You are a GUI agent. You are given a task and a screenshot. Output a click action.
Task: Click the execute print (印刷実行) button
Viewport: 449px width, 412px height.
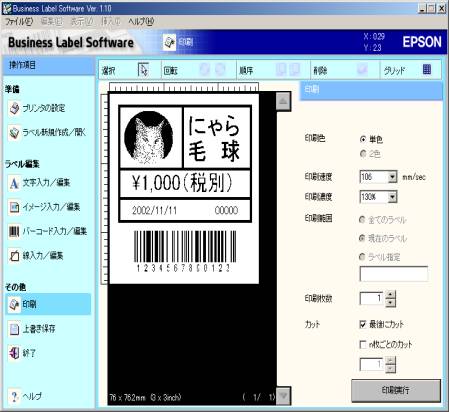(396, 390)
